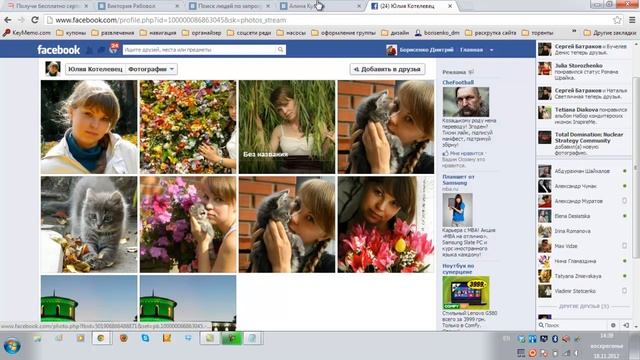Open account dropdown arrow beside Главная
Viewport: 640px width, 360px height.
pos(491,50)
